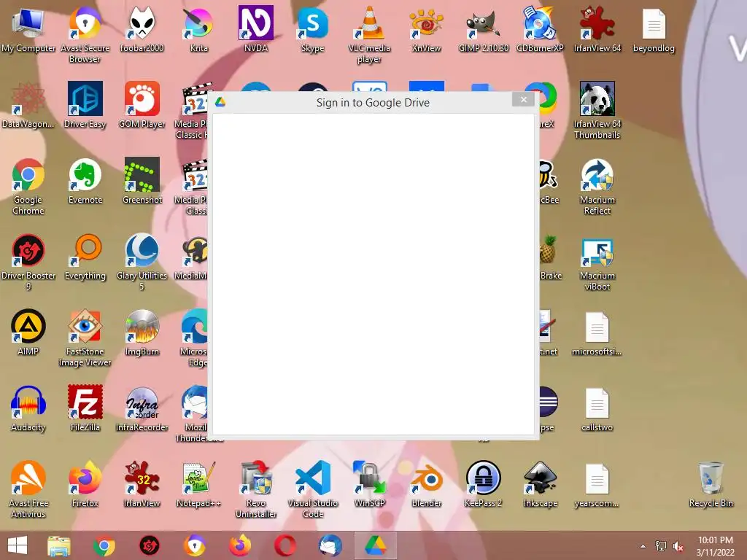747x560 pixels.
Task: Select the Firefox desktop shortcut
Action: point(85,484)
